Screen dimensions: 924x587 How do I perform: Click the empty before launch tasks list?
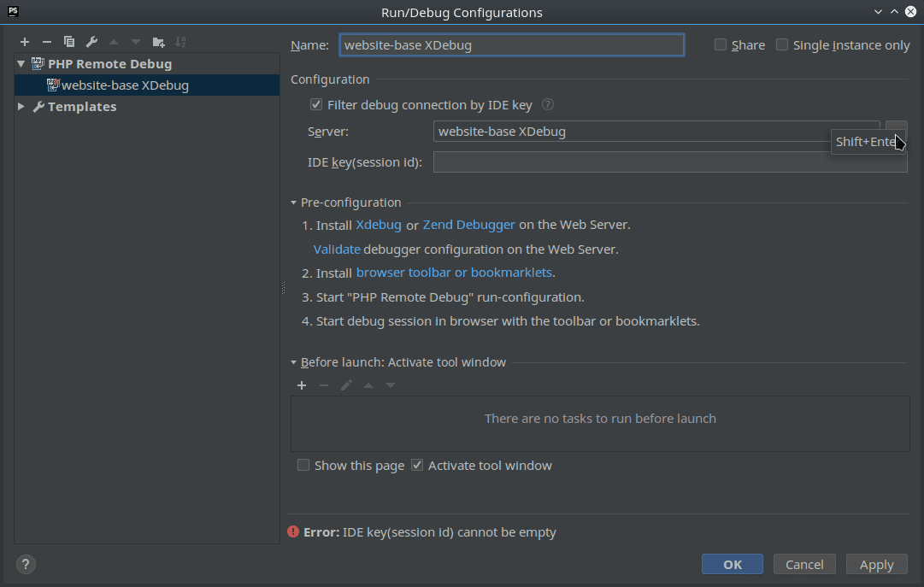(x=600, y=424)
